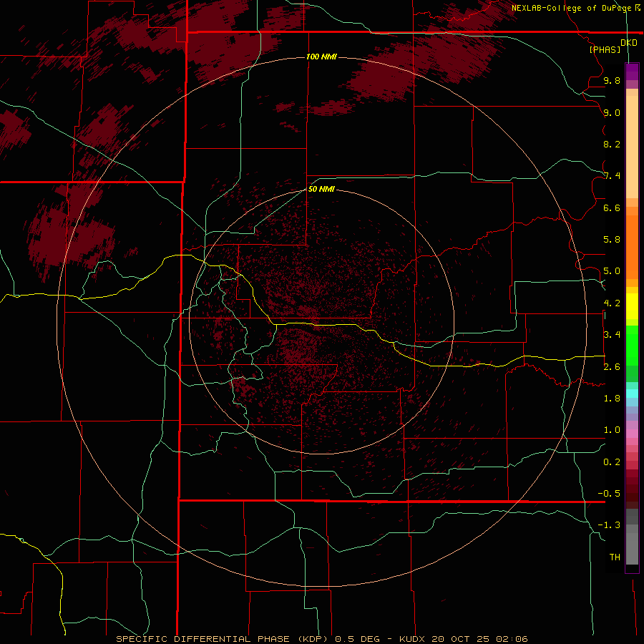This screenshot has width=644, height=644.
Task: Click the yellow color bar segment
Action: 632,306
